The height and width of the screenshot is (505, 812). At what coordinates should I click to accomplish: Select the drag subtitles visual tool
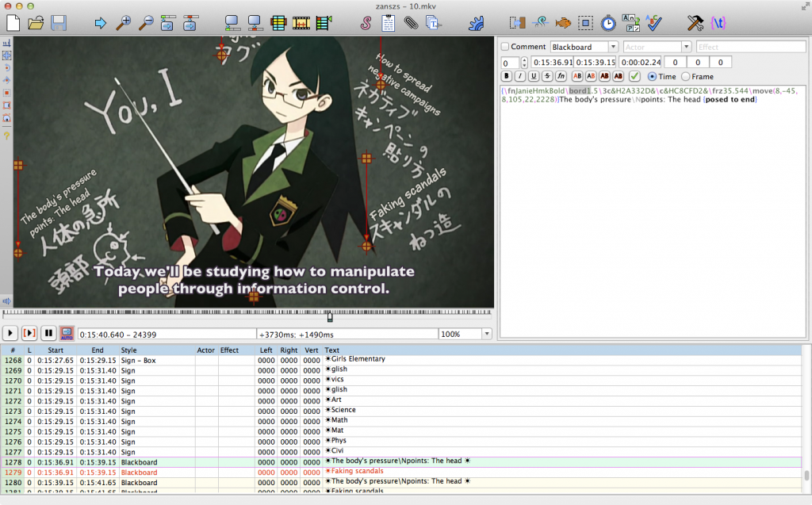tap(6, 55)
